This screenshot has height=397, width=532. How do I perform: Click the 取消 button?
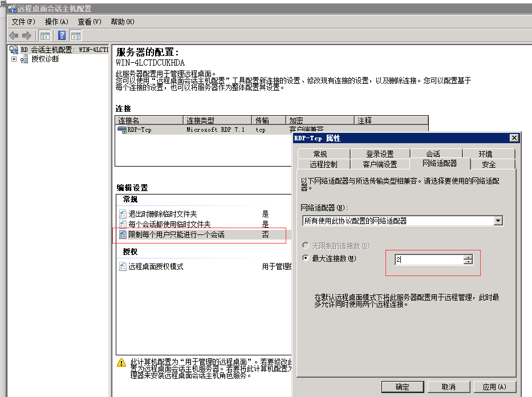coord(448,387)
